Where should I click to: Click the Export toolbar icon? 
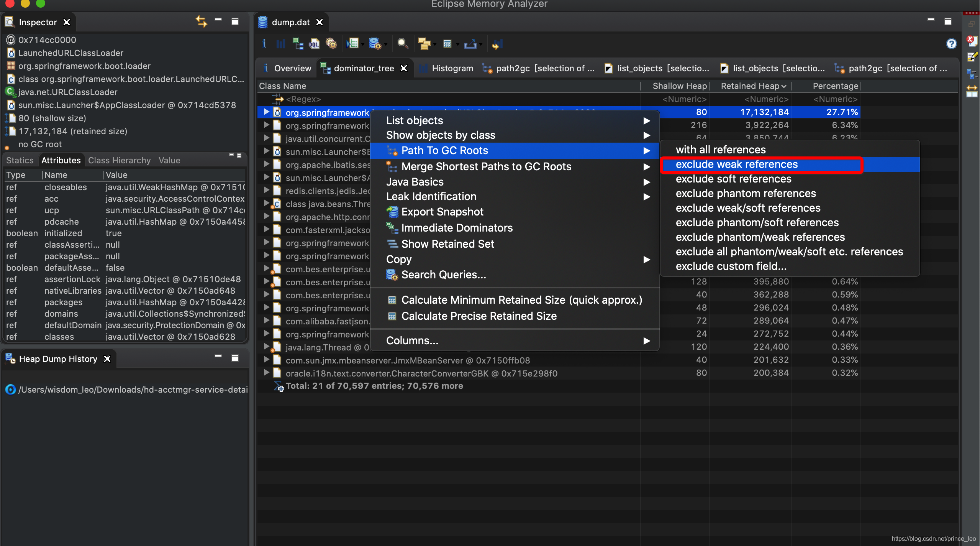(470, 44)
